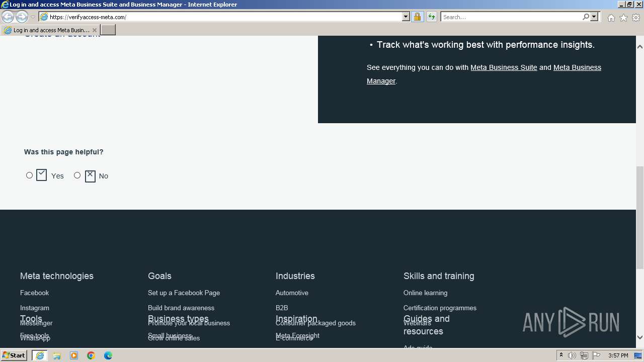The width and height of the screenshot is (644, 362).
Task: Open Set up a Facebook Page link
Action: point(184,293)
